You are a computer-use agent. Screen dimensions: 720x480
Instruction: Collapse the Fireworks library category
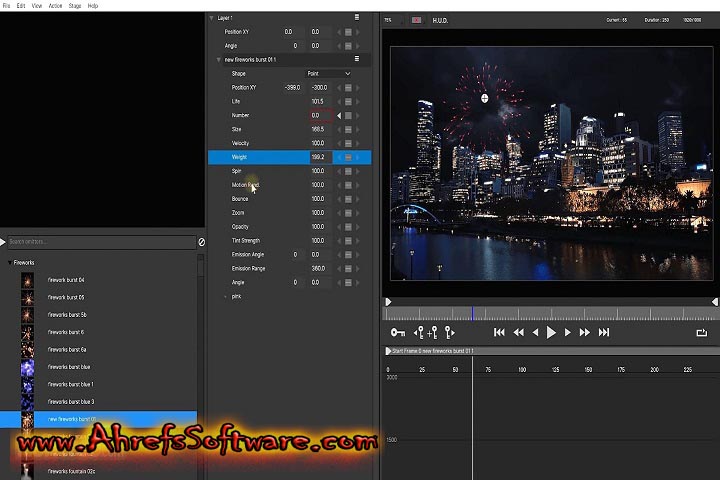pos(10,263)
